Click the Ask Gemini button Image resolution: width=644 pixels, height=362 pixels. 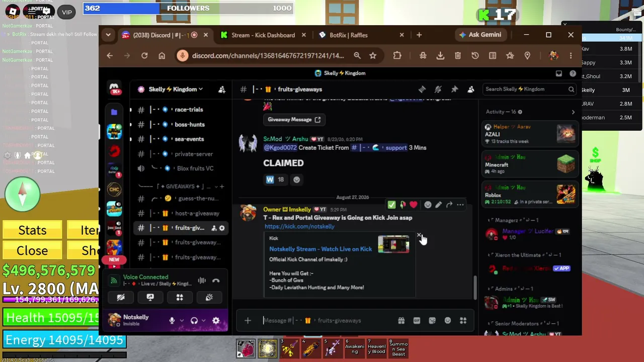(480, 35)
